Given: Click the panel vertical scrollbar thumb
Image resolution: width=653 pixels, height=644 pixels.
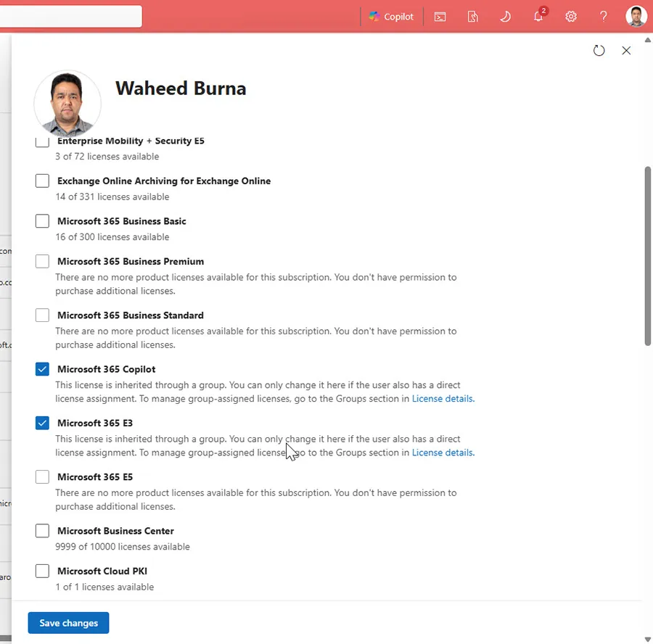Looking at the screenshot, I should click(648, 256).
